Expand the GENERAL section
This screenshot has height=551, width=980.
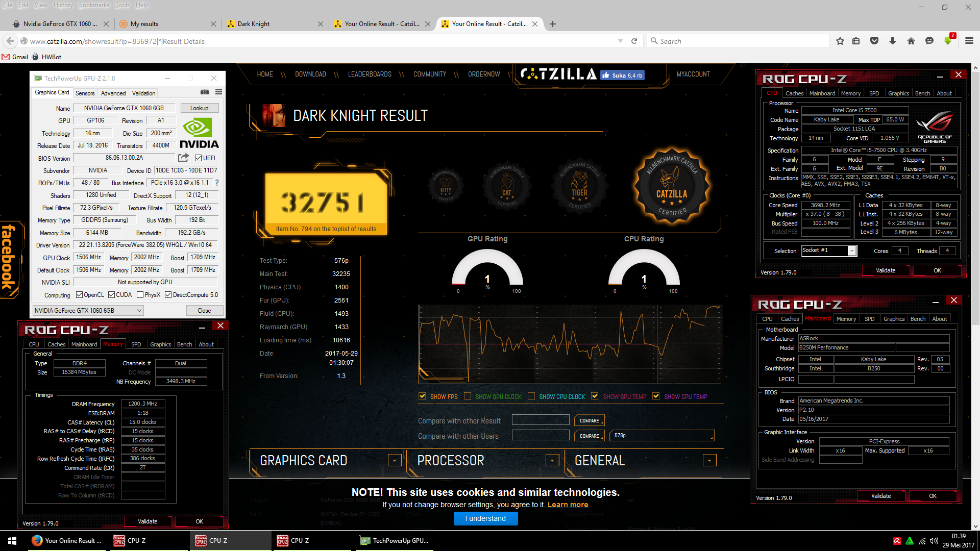coord(709,460)
